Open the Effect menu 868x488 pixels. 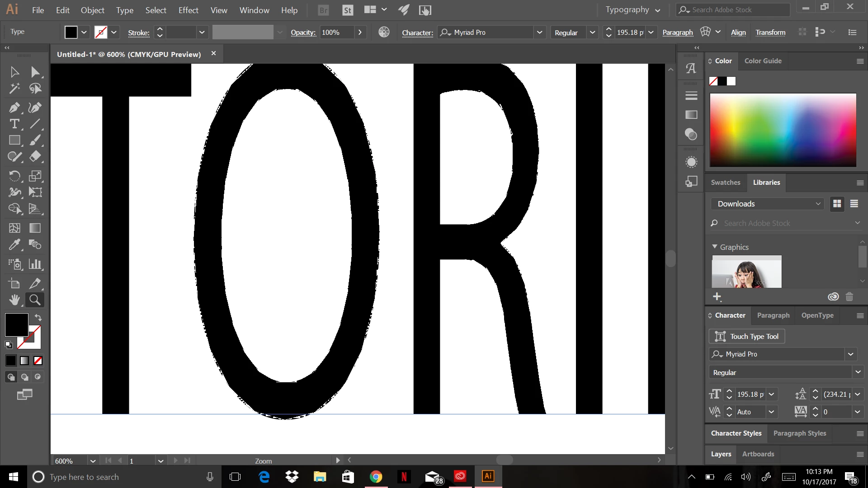[x=188, y=10]
